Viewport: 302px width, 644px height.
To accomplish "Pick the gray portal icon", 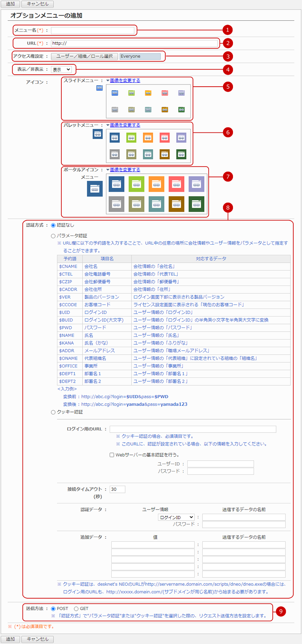I will [116, 204].
